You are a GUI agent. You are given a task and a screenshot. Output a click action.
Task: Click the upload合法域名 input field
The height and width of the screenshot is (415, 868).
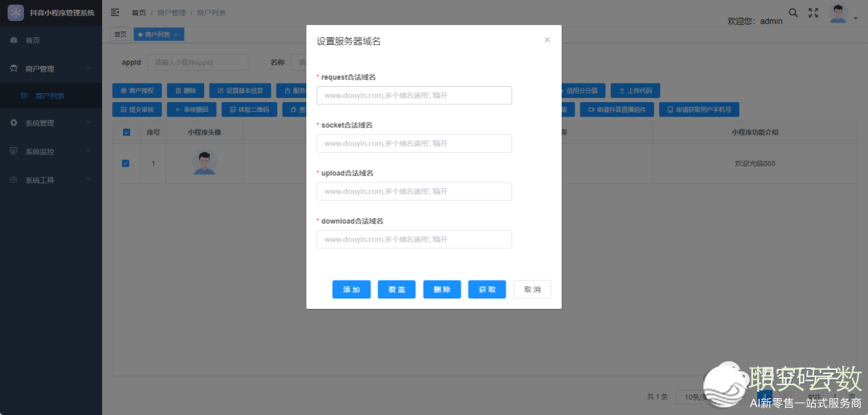coord(414,191)
